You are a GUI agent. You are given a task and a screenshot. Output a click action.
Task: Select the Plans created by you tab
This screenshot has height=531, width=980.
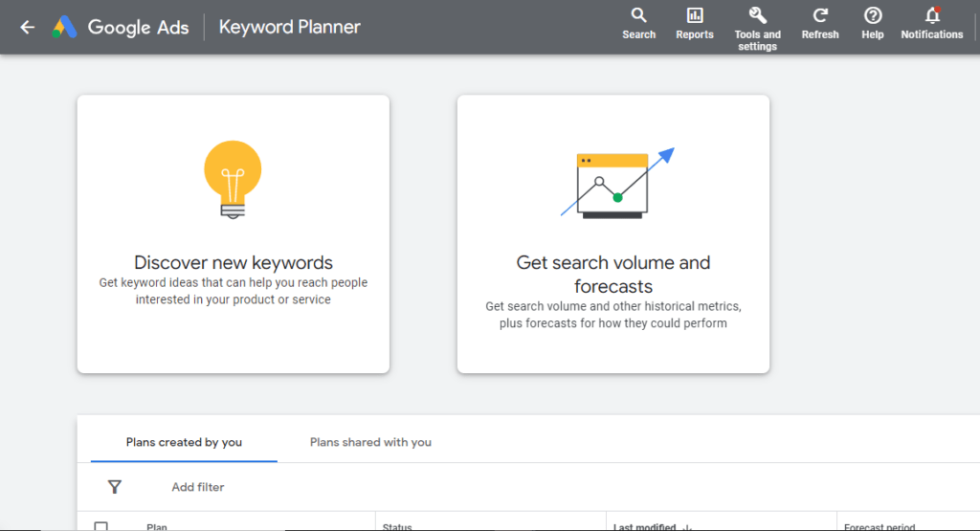click(184, 442)
